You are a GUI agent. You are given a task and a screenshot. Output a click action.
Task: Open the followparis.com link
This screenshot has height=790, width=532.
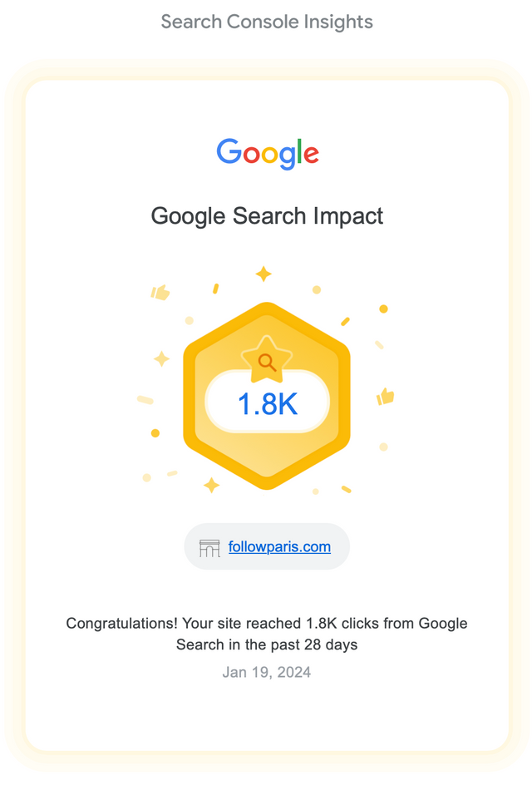[x=279, y=546]
